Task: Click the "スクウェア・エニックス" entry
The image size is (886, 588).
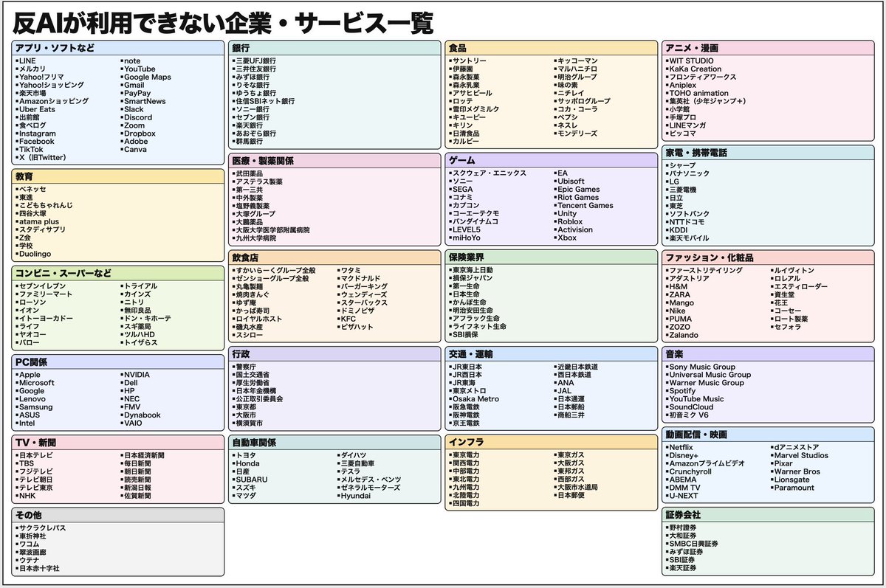Action: (x=490, y=173)
